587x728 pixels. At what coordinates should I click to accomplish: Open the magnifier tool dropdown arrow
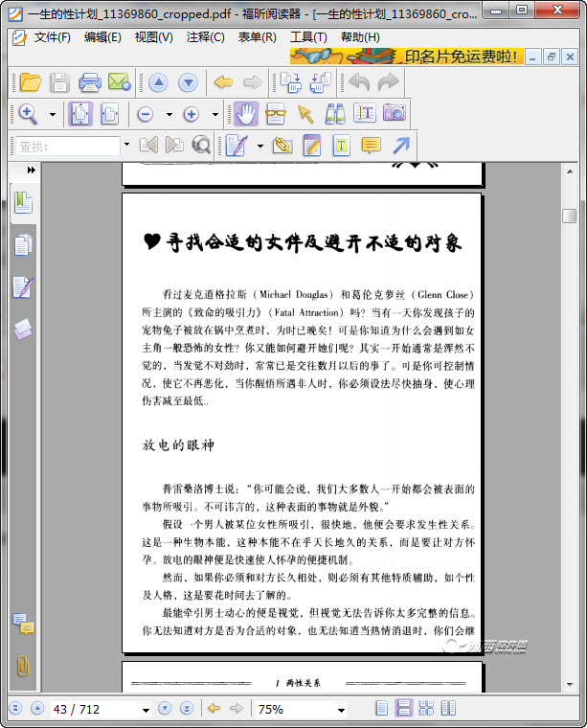point(53,114)
